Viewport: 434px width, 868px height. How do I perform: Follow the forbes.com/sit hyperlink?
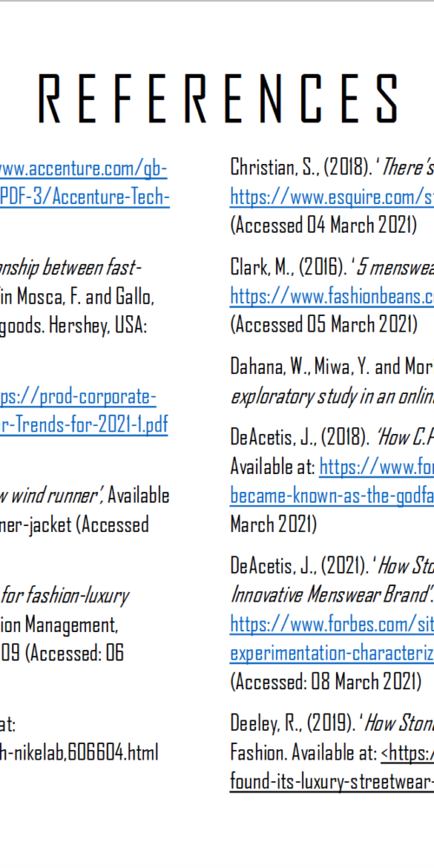coord(332,624)
